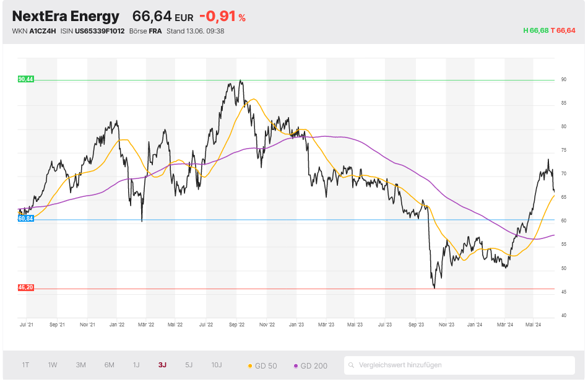The width and height of the screenshot is (588, 384).
Task: Click the Sep '22 axis label
Action: 236,325
